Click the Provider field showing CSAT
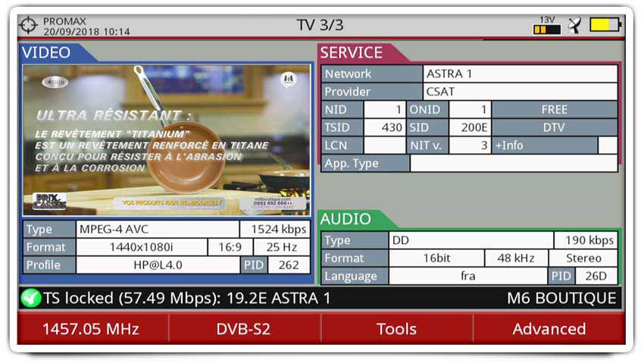 520,92
